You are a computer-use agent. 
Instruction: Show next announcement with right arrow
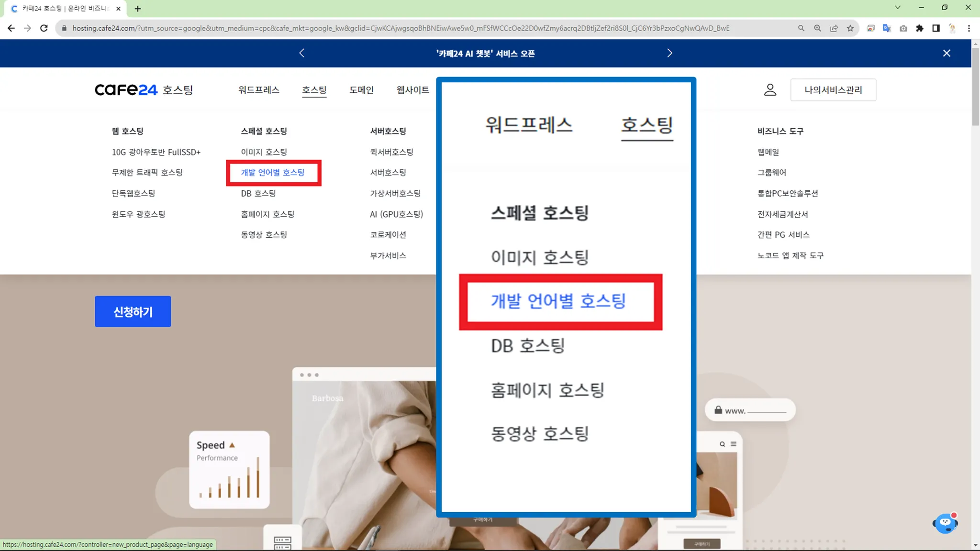[669, 53]
